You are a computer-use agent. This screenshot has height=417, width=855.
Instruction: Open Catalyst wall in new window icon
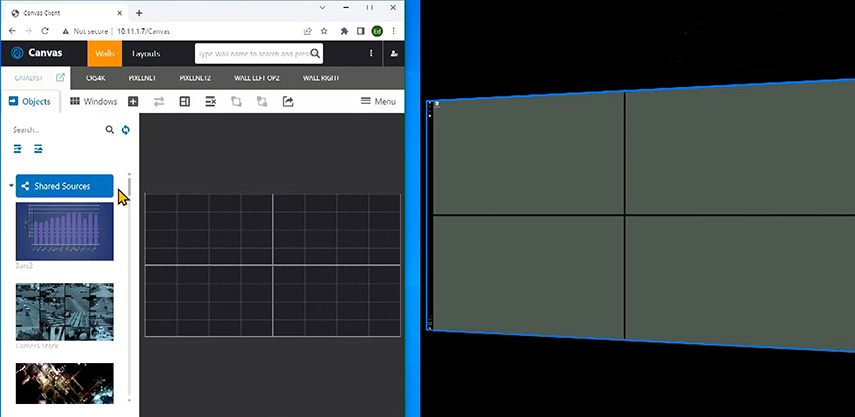(61, 78)
